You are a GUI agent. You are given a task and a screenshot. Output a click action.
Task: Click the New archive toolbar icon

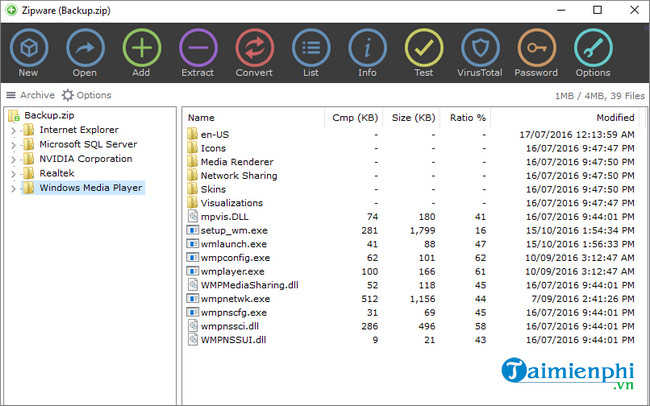[x=29, y=48]
